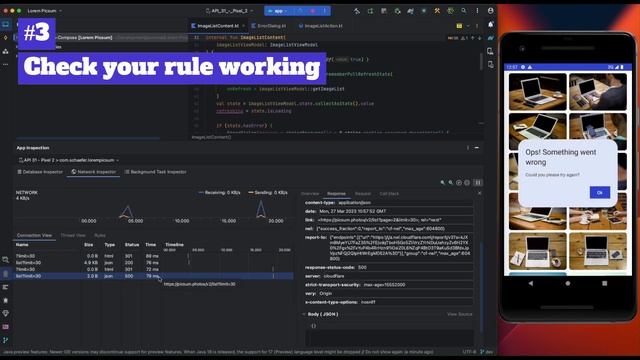Switch to ImageListContent.kt editor tab
The width and height of the screenshot is (640, 360).
[x=218, y=26]
